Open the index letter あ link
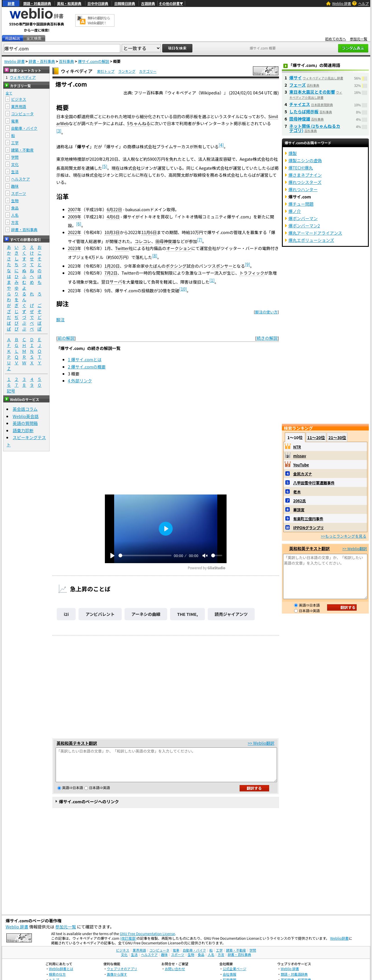This screenshot has height=980, width=372. [9, 247]
